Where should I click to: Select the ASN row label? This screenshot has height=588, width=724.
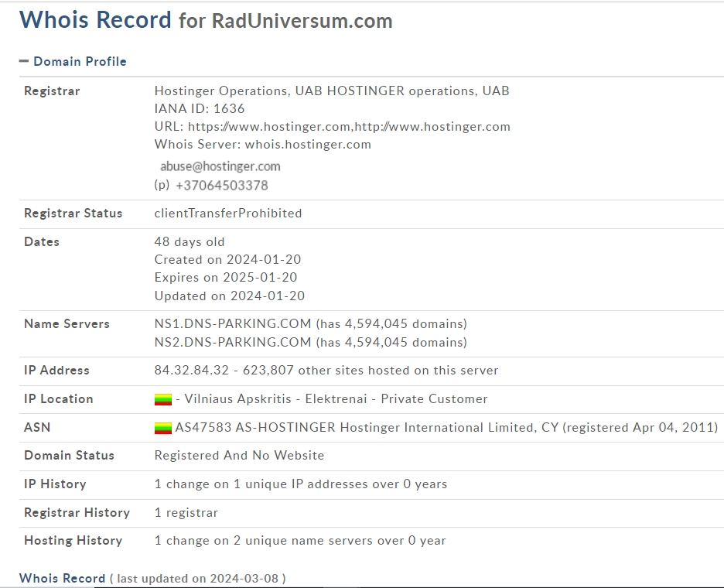click(x=37, y=428)
